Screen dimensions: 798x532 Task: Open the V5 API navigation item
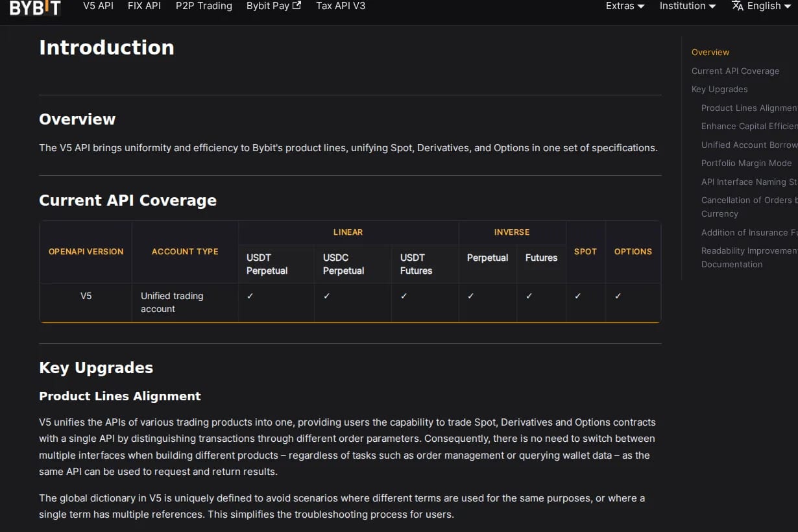click(x=98, y=6)
